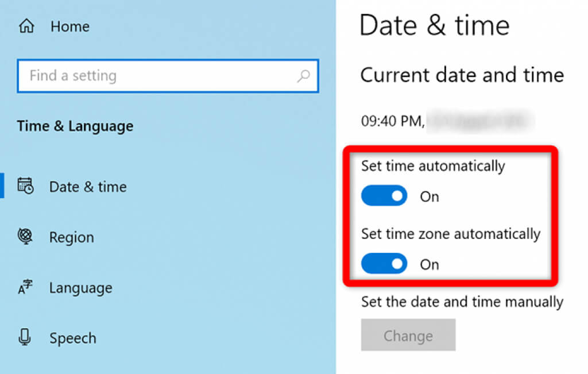The width and height of the screenshot is (588, 374).
Task: Go to Home via its text label
Action: [x=71, y=26]
